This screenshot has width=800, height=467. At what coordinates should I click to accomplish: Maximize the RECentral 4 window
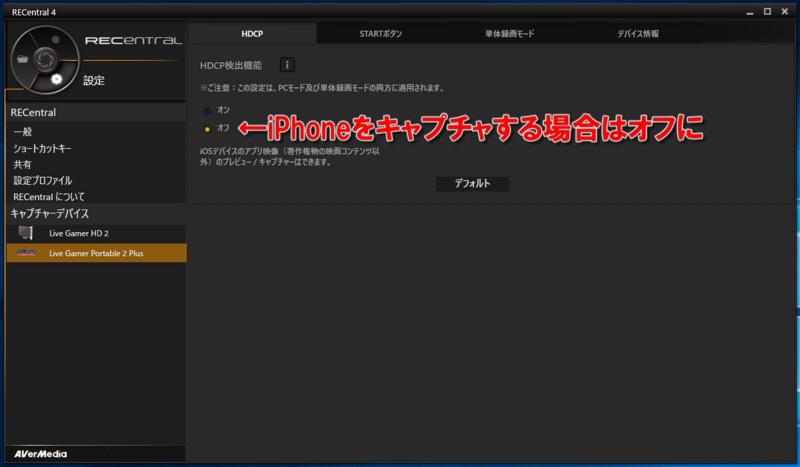point(767,11)
